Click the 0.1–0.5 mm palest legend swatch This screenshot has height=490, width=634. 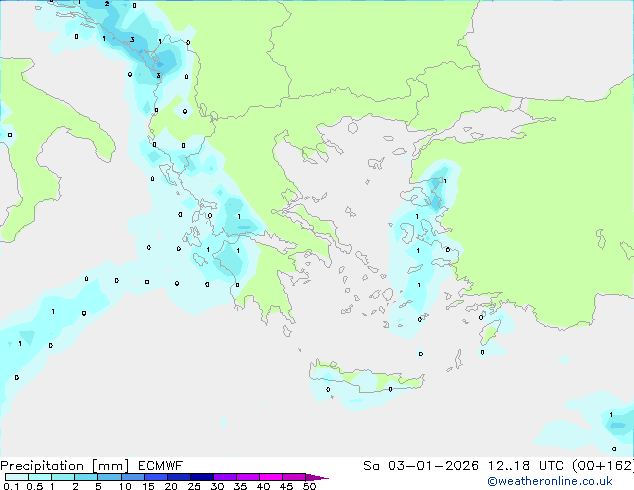[17, 477]
